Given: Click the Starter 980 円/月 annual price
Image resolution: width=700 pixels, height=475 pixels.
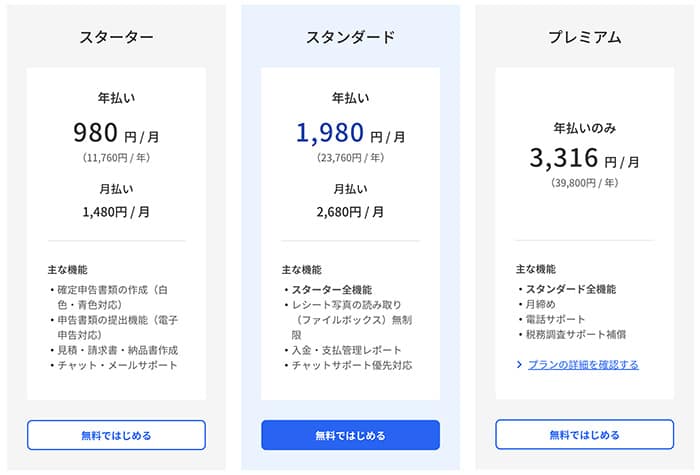Looking at the screenshot, I should click(x=116, y=133).
